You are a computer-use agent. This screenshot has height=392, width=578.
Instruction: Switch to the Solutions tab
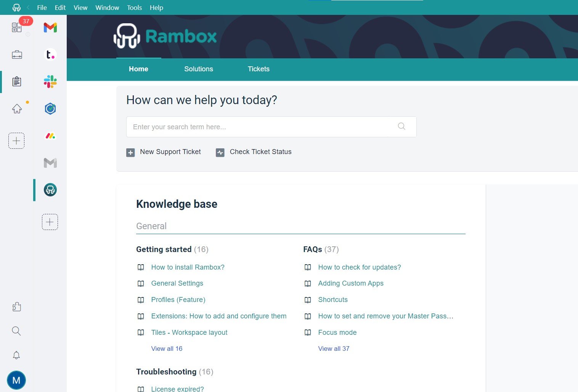tap(199, 69)
